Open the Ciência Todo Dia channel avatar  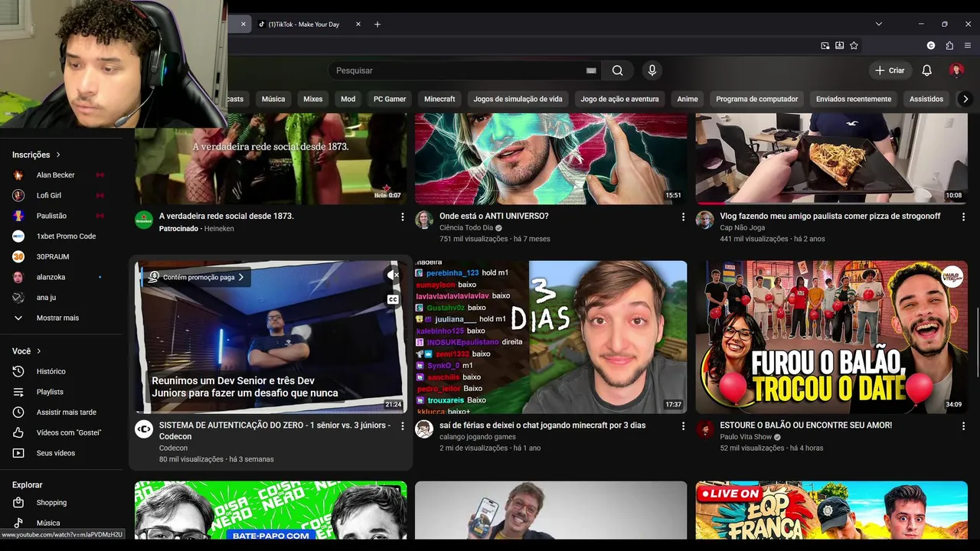point(424,220)
